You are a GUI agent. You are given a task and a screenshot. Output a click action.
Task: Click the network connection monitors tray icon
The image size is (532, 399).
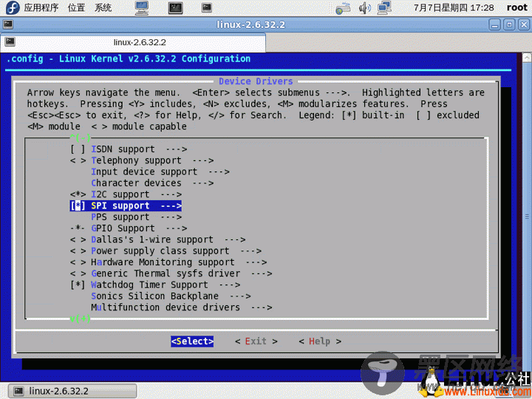[x=385, y=7]
